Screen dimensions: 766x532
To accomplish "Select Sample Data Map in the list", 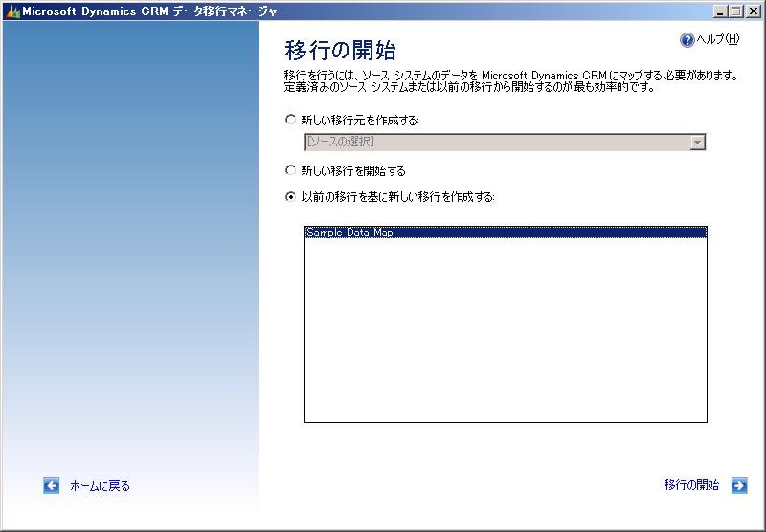I will (506, 233).
